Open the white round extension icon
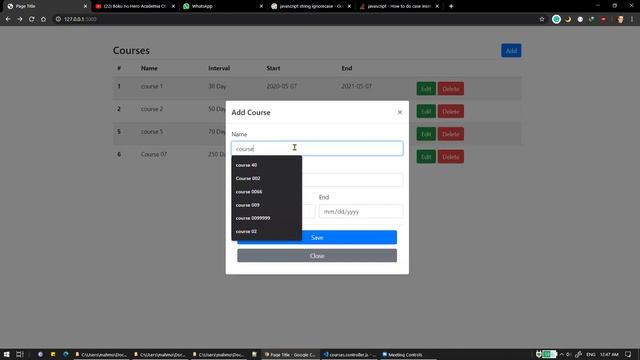Screen dimensions: 640x360 (x=580, y=19)
